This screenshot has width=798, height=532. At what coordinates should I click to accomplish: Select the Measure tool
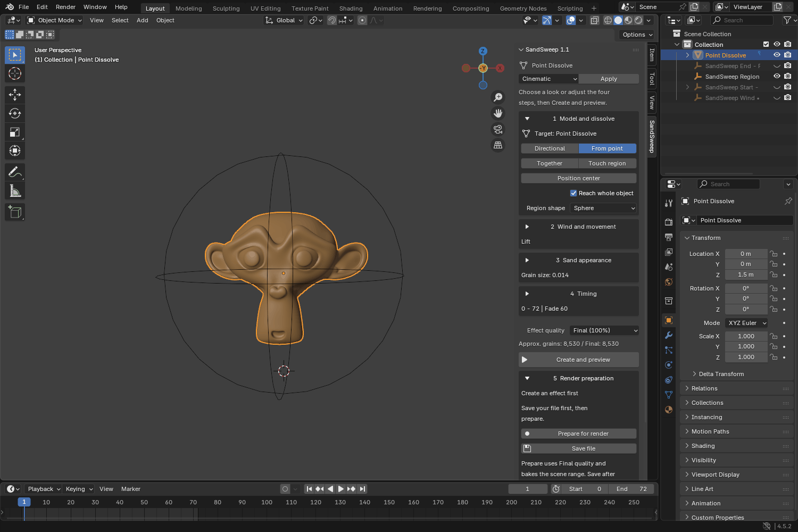click(15, 190)
